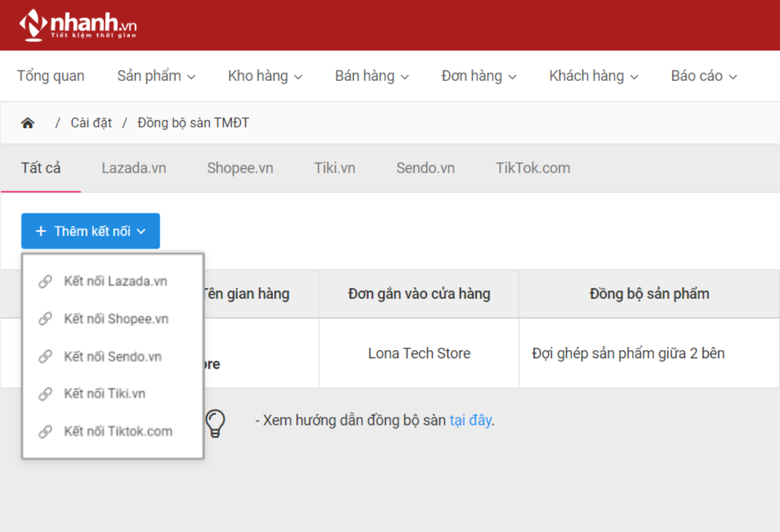
Task: Click the lightbulb tip icon
Action: click(x=215, y=423)
